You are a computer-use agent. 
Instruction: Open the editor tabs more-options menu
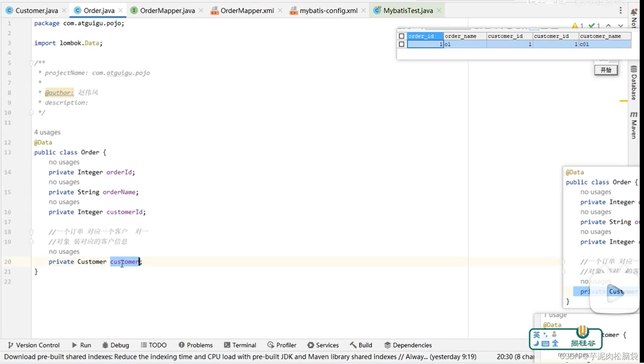620,11
